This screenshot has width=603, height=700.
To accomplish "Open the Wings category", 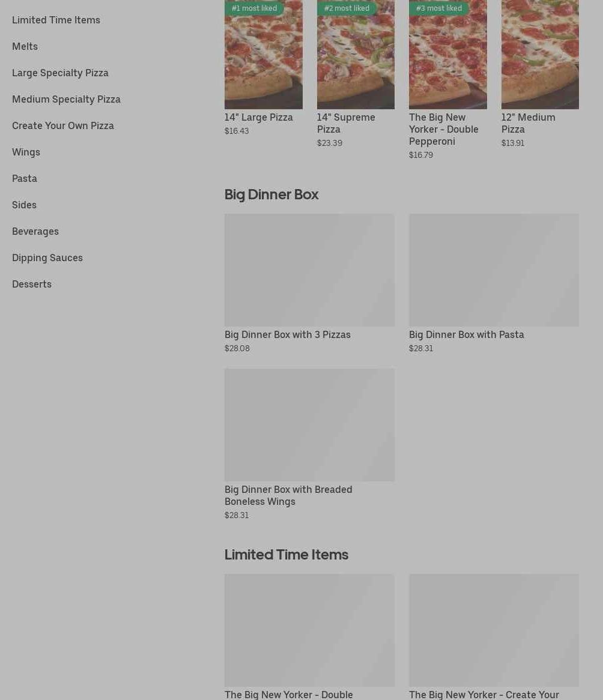I will [26, 152].
